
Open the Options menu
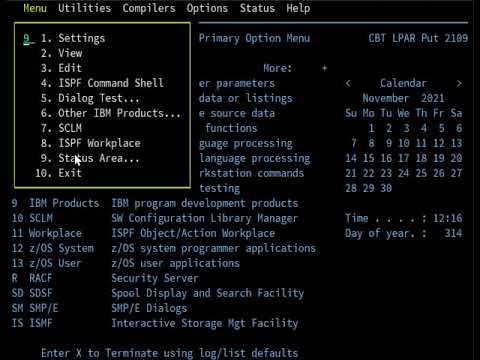pos(207,8)
